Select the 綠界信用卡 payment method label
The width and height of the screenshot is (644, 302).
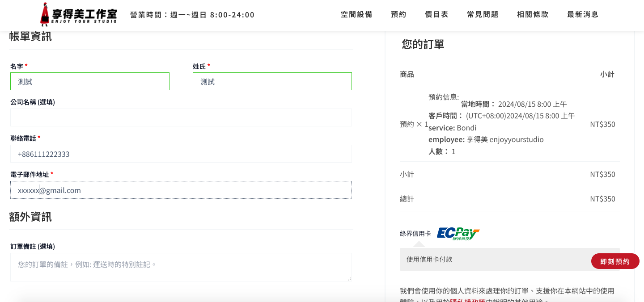415,233
